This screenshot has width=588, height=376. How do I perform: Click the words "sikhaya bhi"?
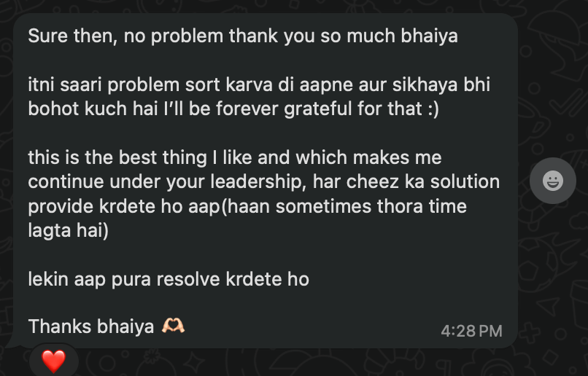click(x=441, y=85)
